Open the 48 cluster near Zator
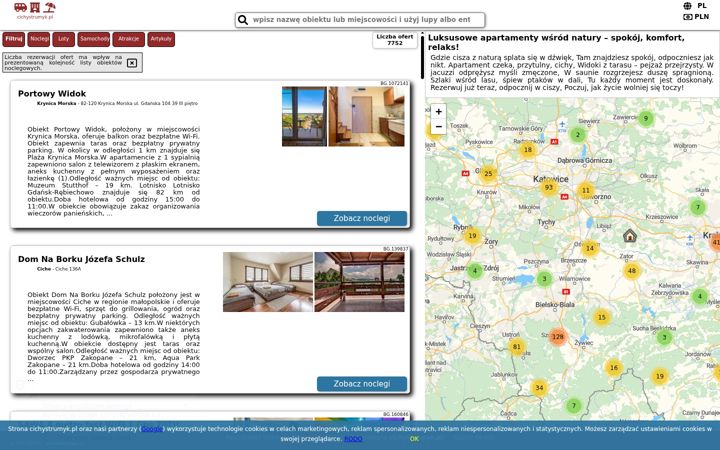The height and width of the screenshot is (450, 720). [x=632, y=270]
